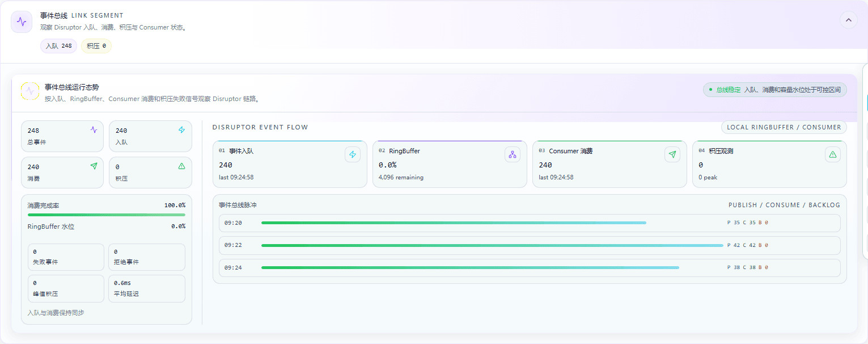868x344 pixels.
Task: Click the 消费完成率 progress bar
Action: tap(107, 215)
